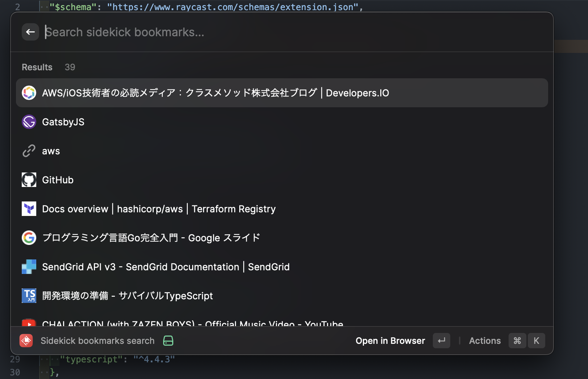Click the link chain icon beside aws
Screen dimensions: 588x379
click(x=29, y=151)
